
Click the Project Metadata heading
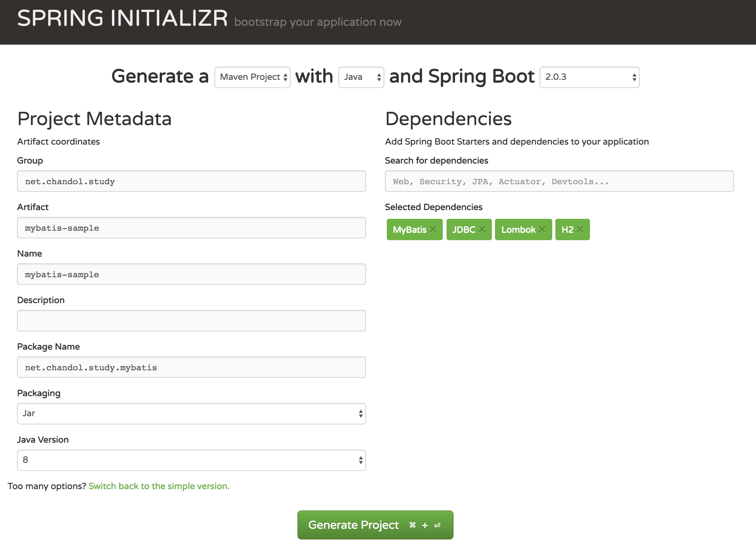click(94, 119)
